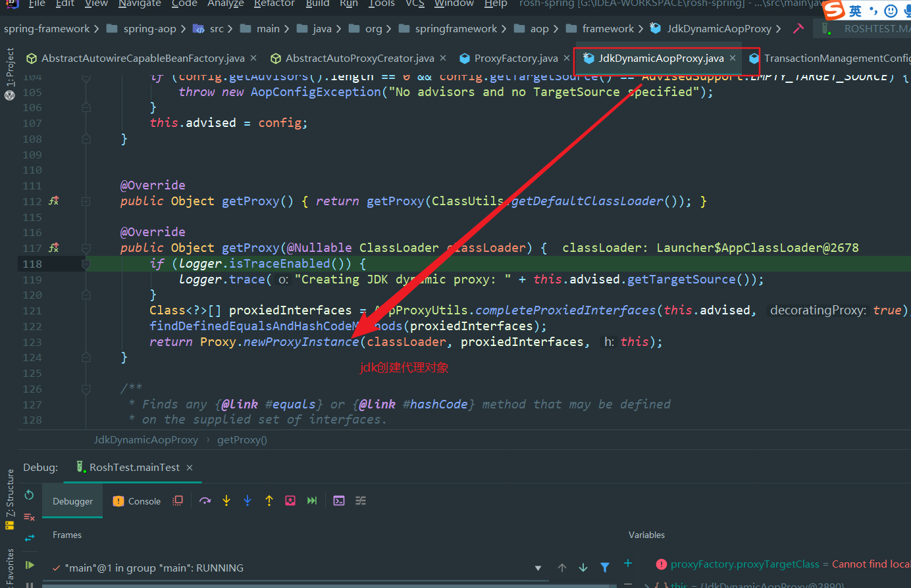The image size is (911, 588).
Task: Click line number 118 in the gutter
Action: [x=32, y=264]
